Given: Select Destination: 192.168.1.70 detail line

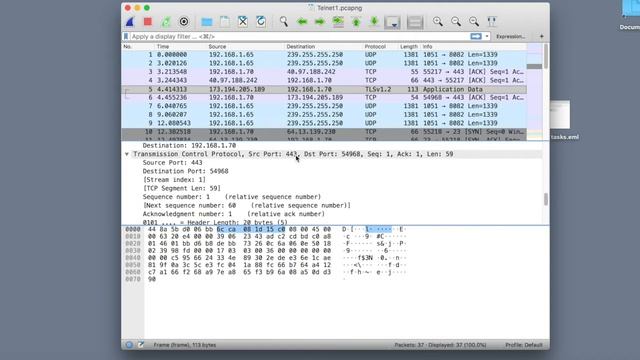Looking at the screenshot, I should pos(189,146).
